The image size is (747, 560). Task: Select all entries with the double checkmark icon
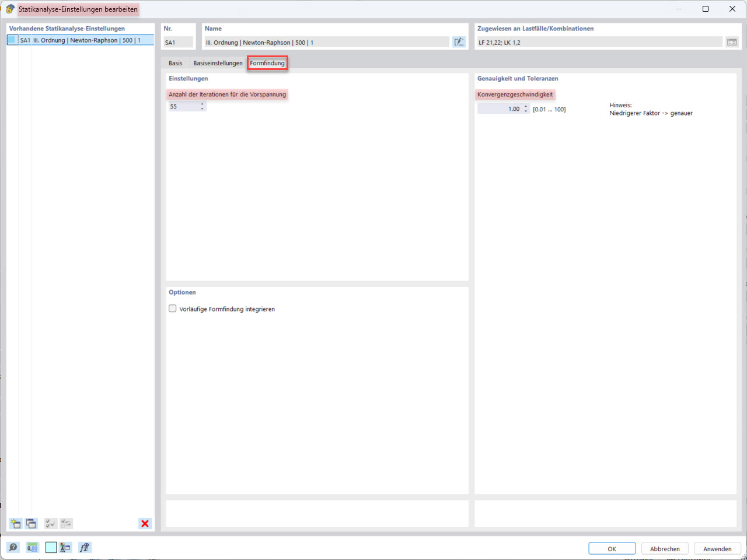[50, 523]
